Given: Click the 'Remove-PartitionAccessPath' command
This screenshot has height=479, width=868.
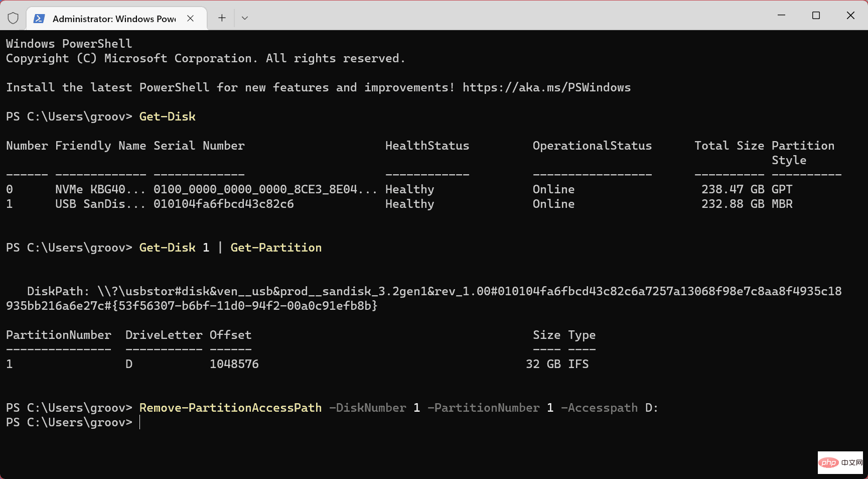Looking at the screenshot, I should [230, 408].
